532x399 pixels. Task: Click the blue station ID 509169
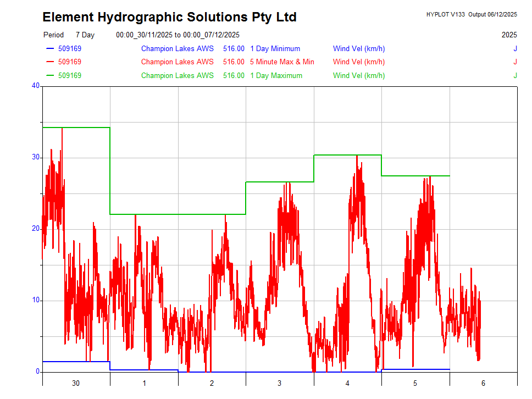pyautogui.click(x=70, y=49)
